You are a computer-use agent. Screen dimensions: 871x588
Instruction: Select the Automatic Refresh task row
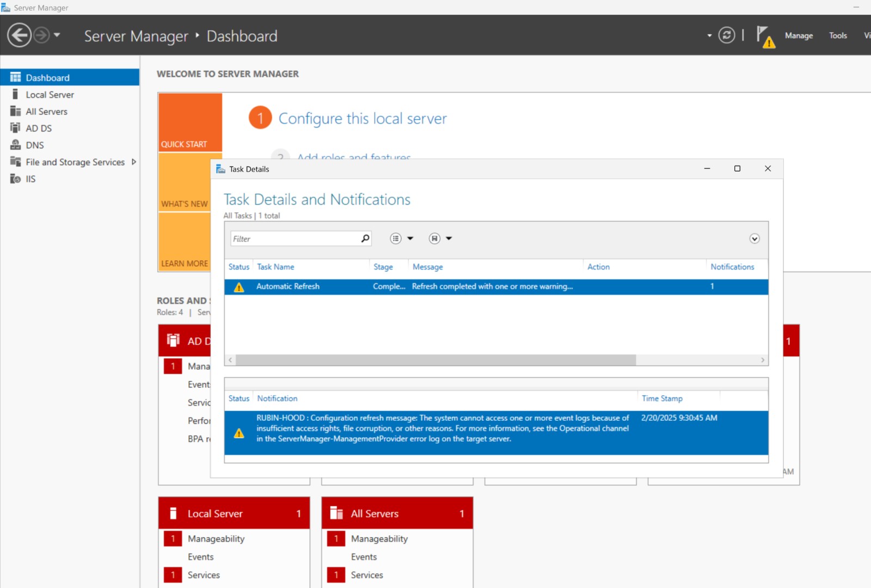tap(496, 286)
